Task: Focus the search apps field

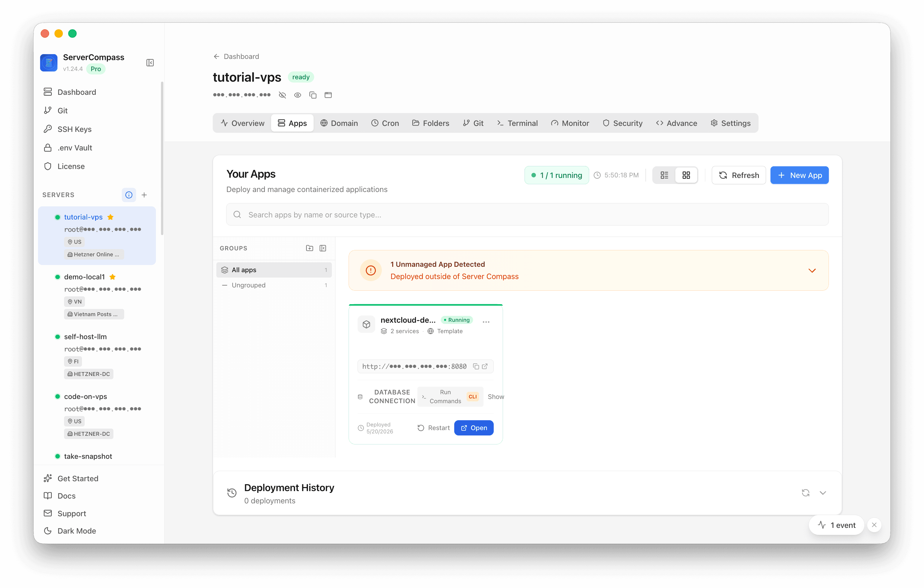Action: click(527, 215)
